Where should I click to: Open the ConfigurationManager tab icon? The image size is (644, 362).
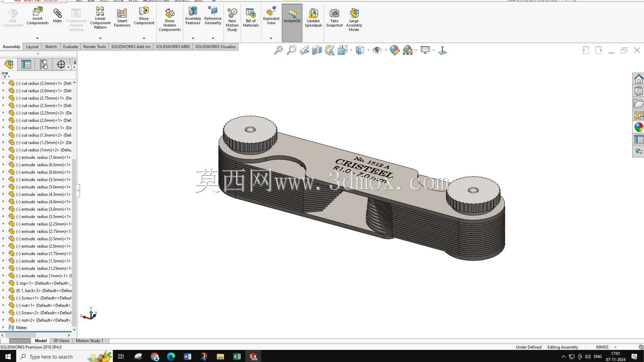[x=44, y=64]
